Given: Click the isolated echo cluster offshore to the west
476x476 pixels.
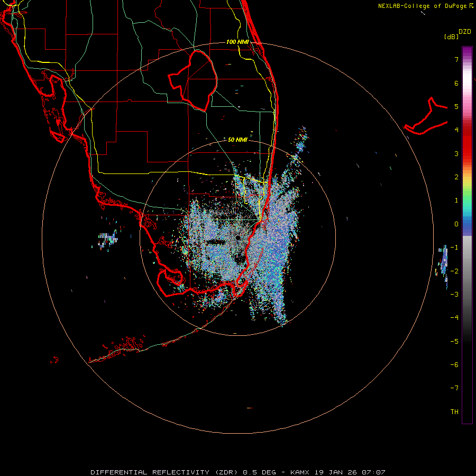Looking at the screenshot, I should [x=107, y=239].
